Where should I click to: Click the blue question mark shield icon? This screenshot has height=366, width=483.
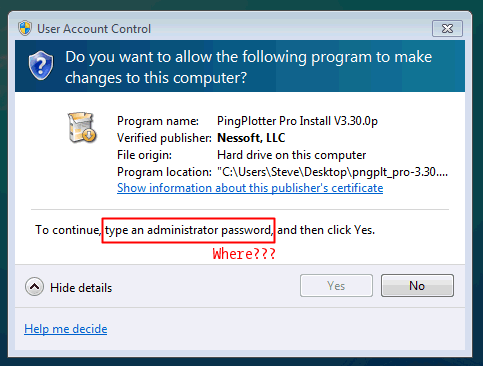pos(41,66)
